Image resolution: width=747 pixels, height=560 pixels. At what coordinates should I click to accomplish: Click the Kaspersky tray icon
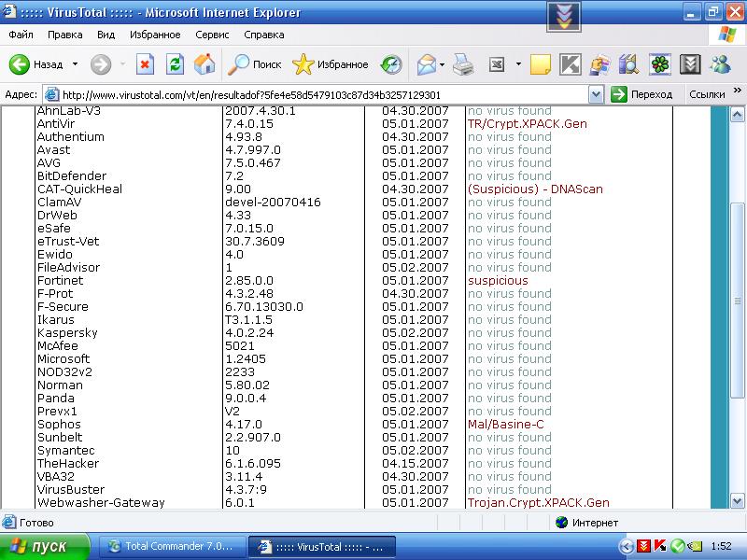coord(660,546)
